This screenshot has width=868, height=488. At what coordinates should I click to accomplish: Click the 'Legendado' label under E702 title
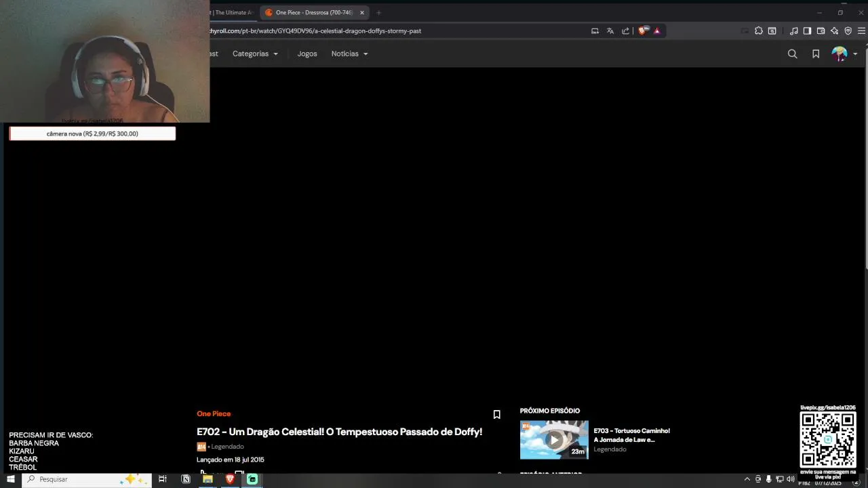[x=227, y=447]
